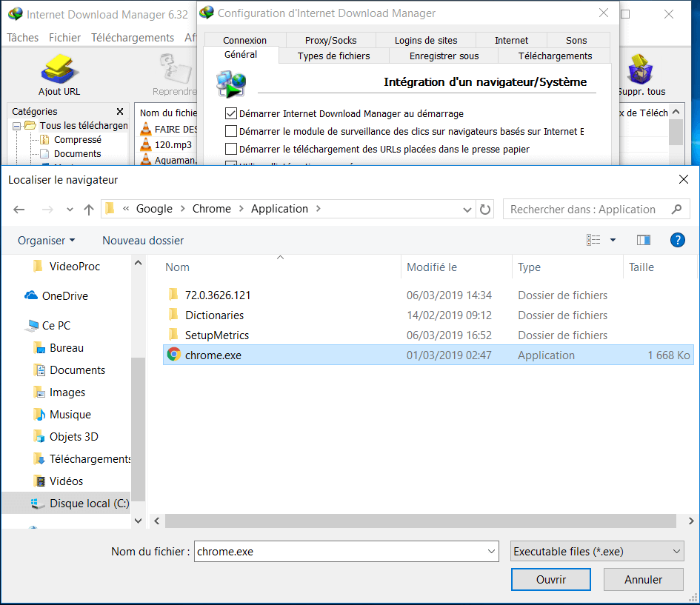Enable download of URLs from presse papier

coord(231,149)
